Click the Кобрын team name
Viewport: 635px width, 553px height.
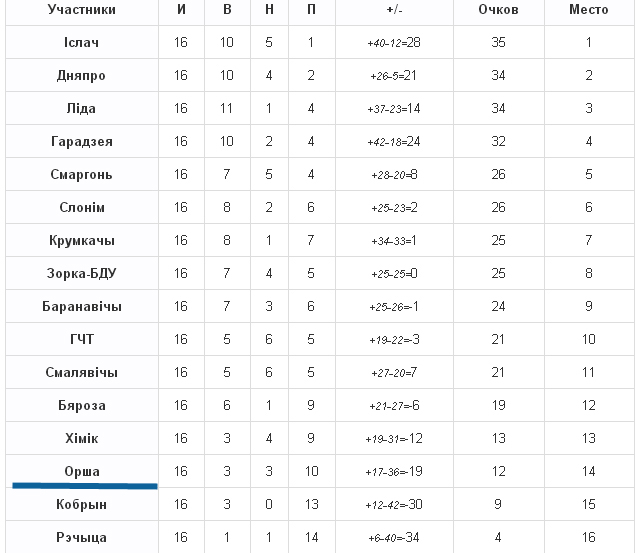click(x=81, y=505)
